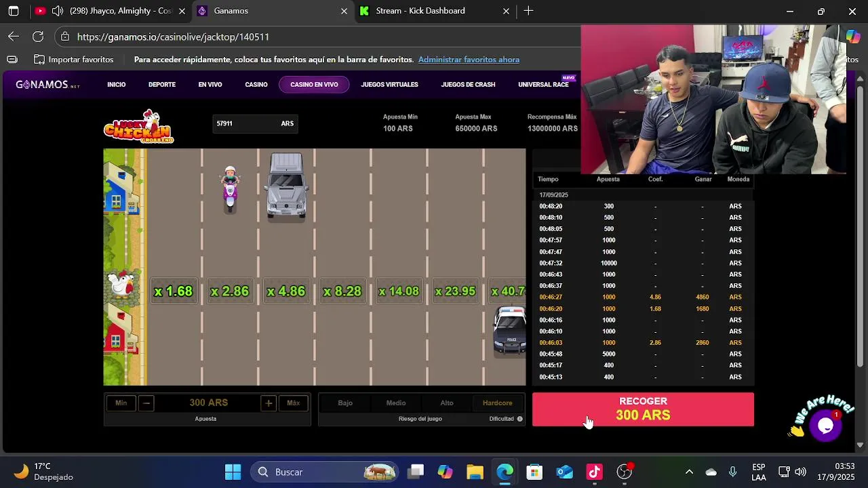868x488 pixels.
Task: Select Bajo risk difficulty
Action: (345, 403)
